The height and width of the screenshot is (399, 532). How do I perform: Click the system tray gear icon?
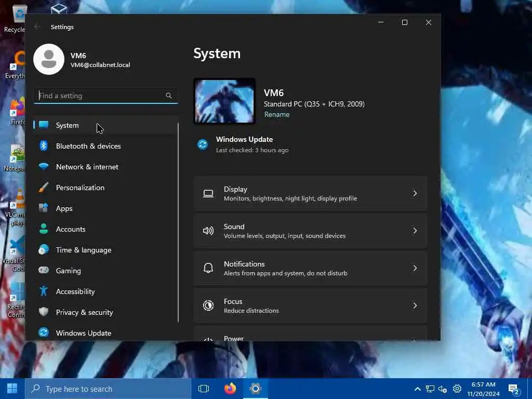[x=457, y=389]
